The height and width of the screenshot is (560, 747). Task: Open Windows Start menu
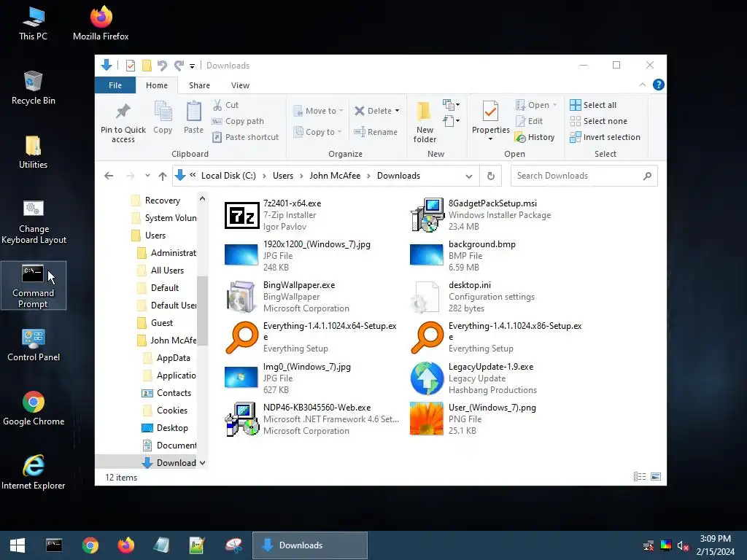point(18,545)
